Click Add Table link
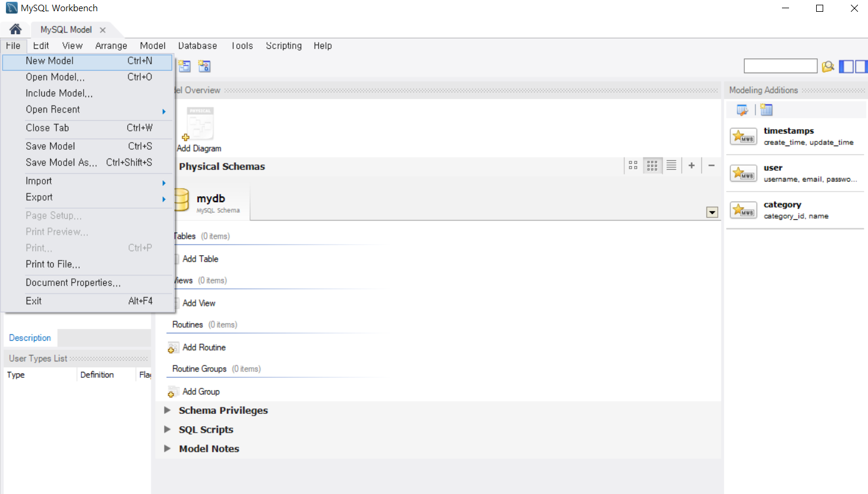This screenshot has width=868, height=494. (200, 259)
